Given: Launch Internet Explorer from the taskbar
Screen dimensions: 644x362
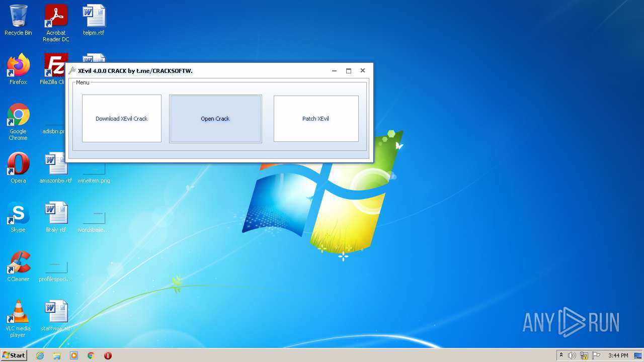Looking at the screenshot, I should click(x=40, y=355).
